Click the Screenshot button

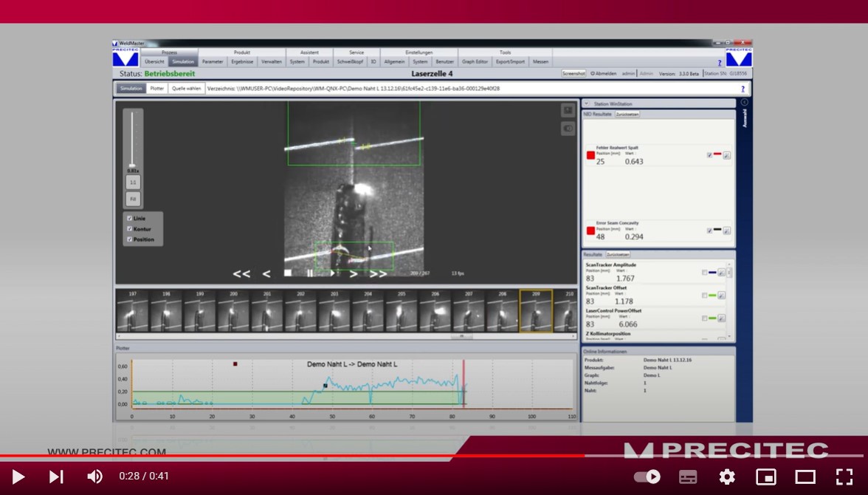tap(573, 73)
